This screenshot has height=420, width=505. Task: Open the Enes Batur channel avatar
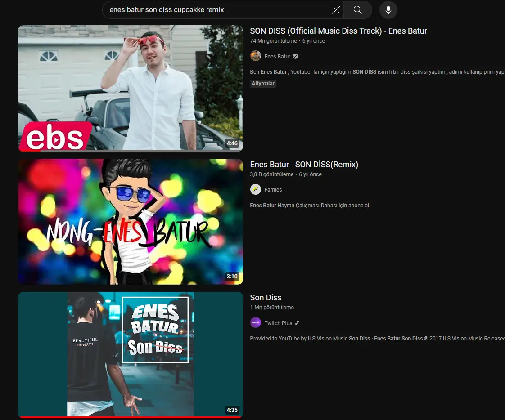tap(256, 56)
